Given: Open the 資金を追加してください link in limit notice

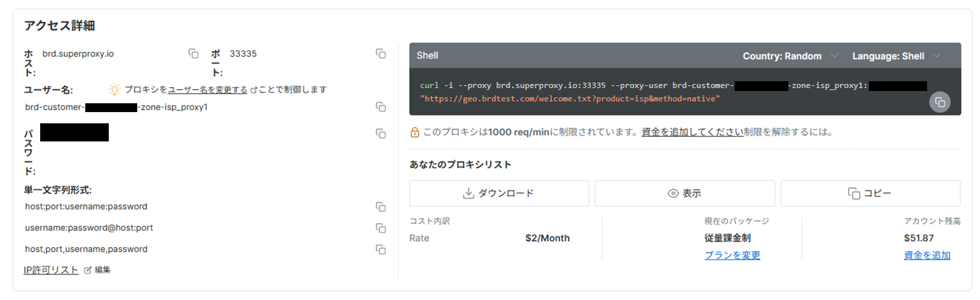Looking at the screenshot, I should pyautogui.click(x=692, y=132).
